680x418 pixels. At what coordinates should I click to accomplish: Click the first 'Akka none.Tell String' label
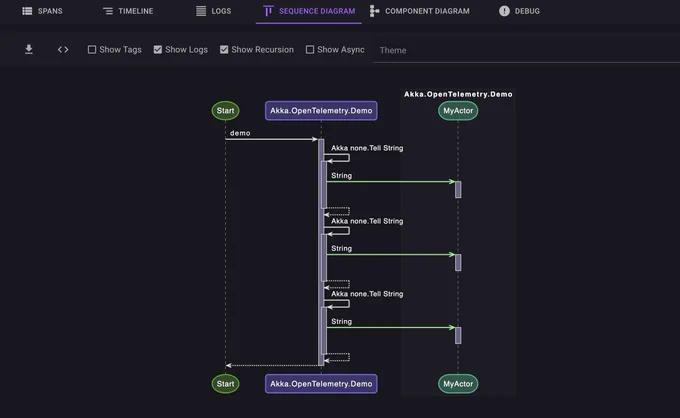click(x=367, y=148)
